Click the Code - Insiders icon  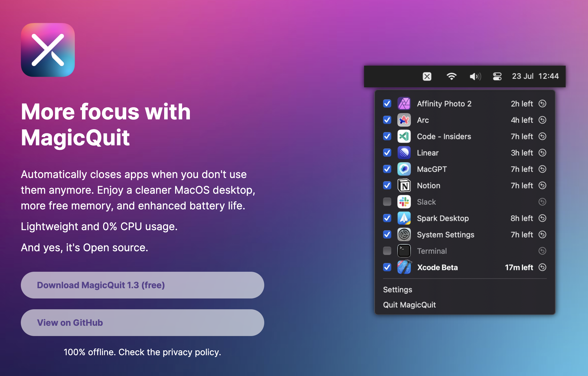[404, 136]
